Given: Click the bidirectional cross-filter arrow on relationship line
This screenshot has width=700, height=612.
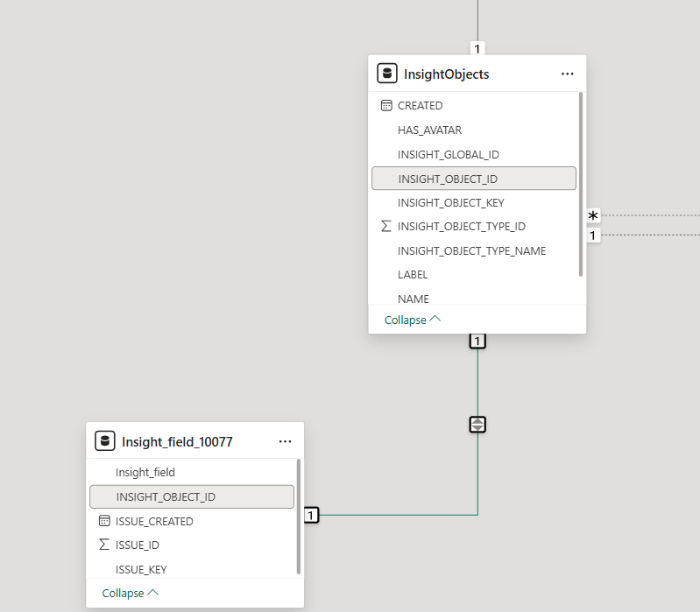Looking at the screenshot, I should pyautogui.click(x=477, y=425).
